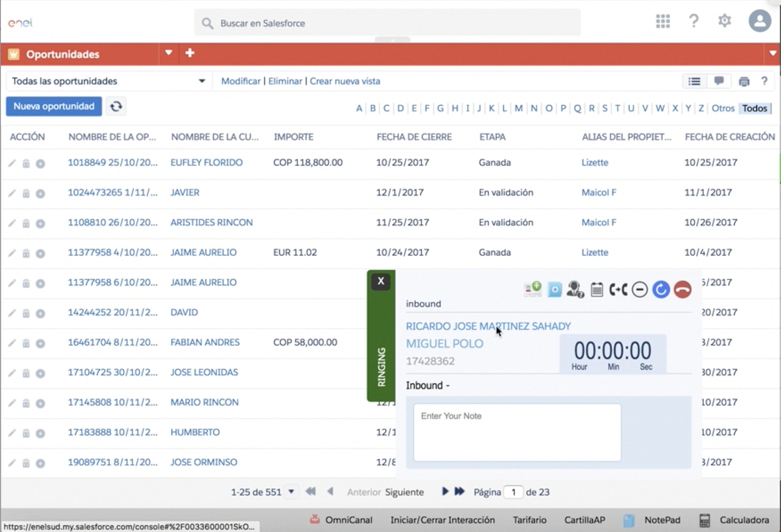Viewport: 781px width, 532px height.
Task: Open the Calculadora calculator icon
Action: [704, 520]
